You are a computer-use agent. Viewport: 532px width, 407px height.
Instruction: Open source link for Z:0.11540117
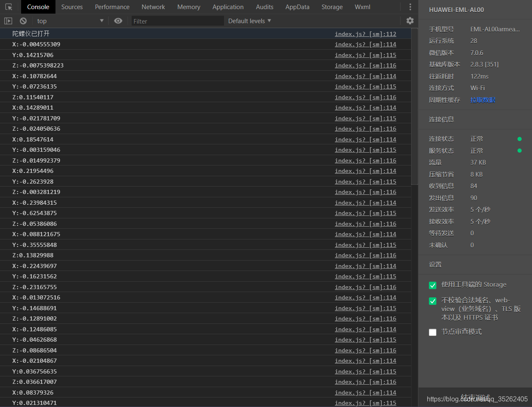pos(366,97)
